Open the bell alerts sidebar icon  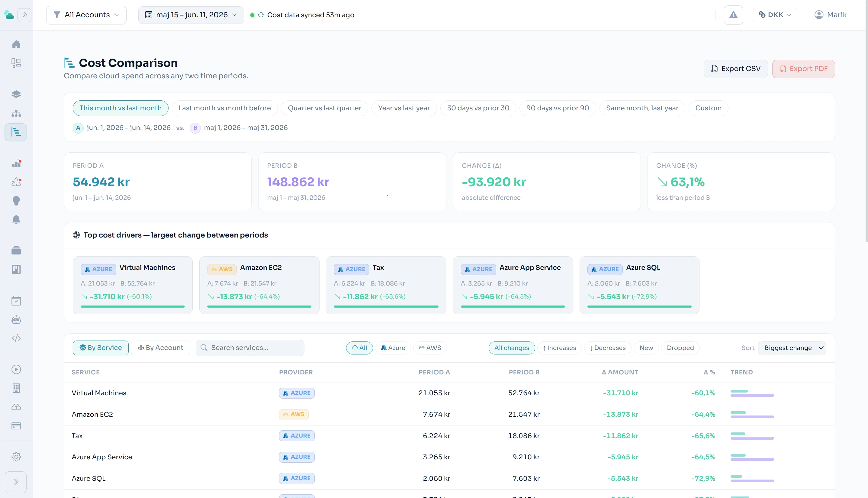coord(16,219)
